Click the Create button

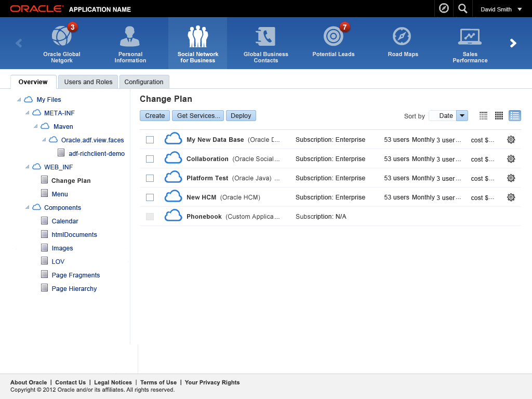[155, 116]
